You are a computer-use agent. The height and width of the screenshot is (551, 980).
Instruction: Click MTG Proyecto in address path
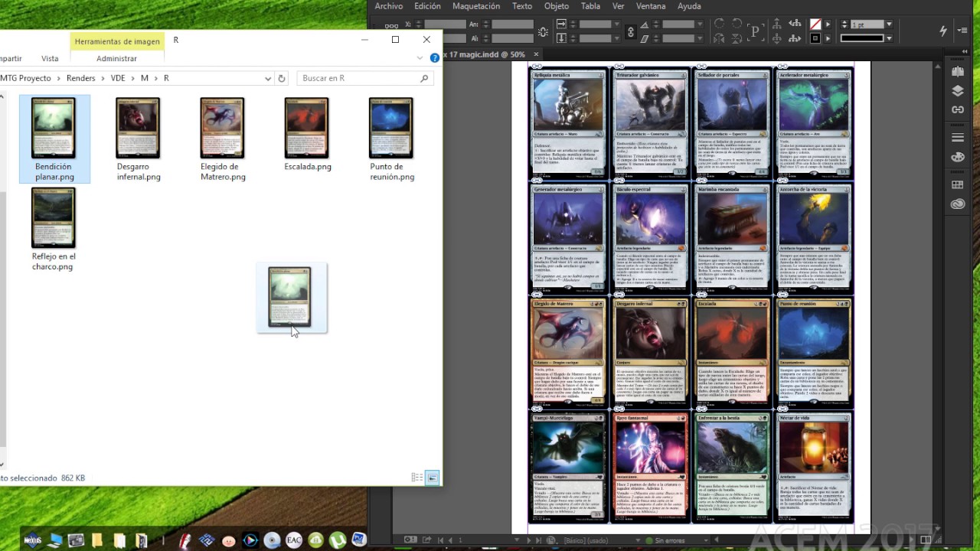pyautogui.click(x=25, y=78)
